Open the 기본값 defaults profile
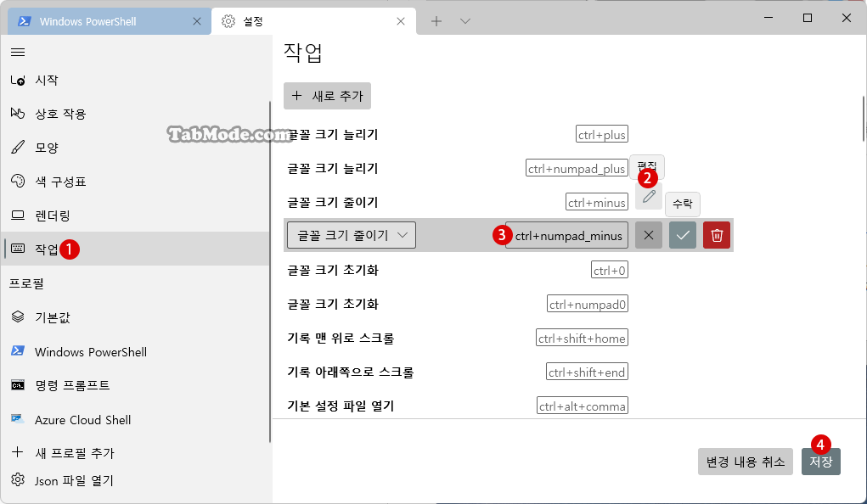Screen dimensions: 867x504 coord(136,317)
